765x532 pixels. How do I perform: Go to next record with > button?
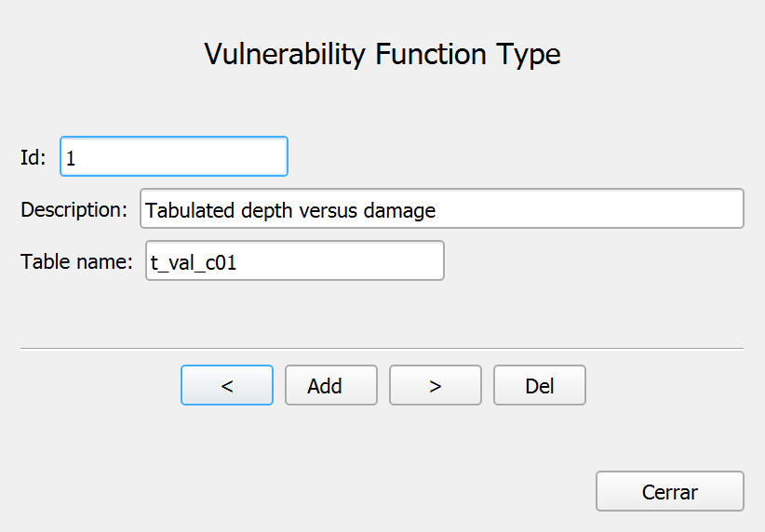[436, 385]
